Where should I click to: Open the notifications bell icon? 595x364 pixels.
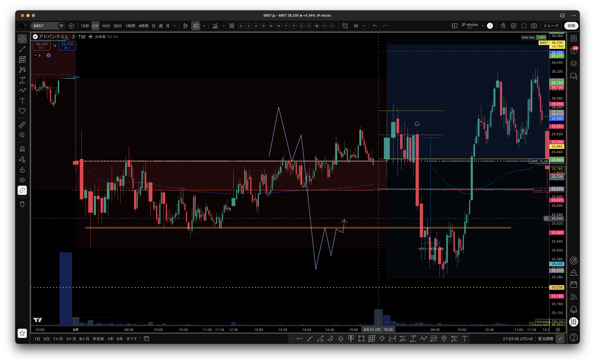[x=574, y=309]
